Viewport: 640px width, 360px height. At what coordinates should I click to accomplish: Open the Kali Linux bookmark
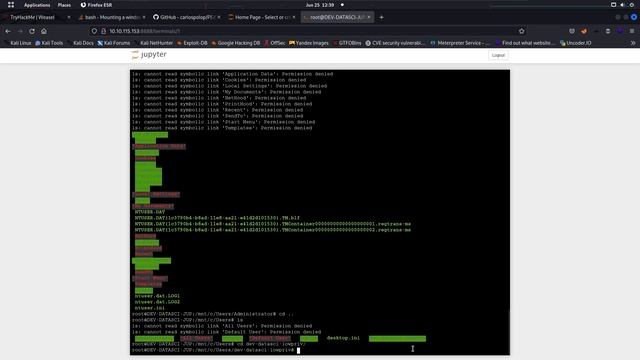pyautogui.click(x=17, y=43)
